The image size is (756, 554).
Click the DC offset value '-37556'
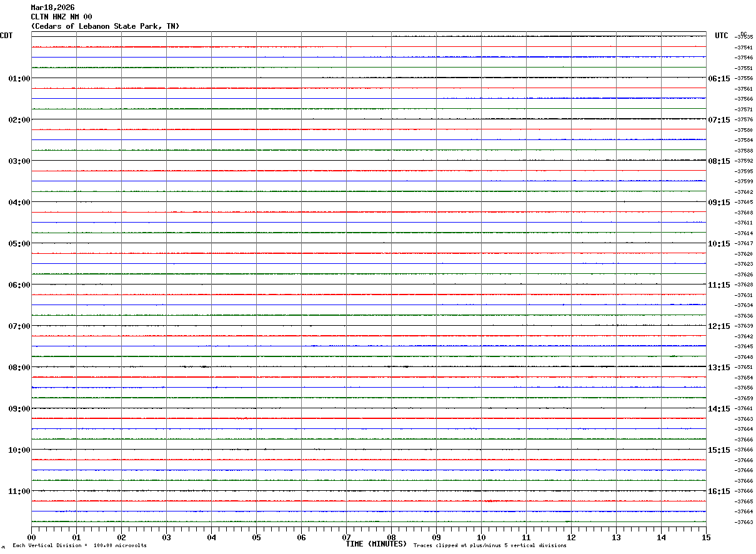click(x=744, y=78)
